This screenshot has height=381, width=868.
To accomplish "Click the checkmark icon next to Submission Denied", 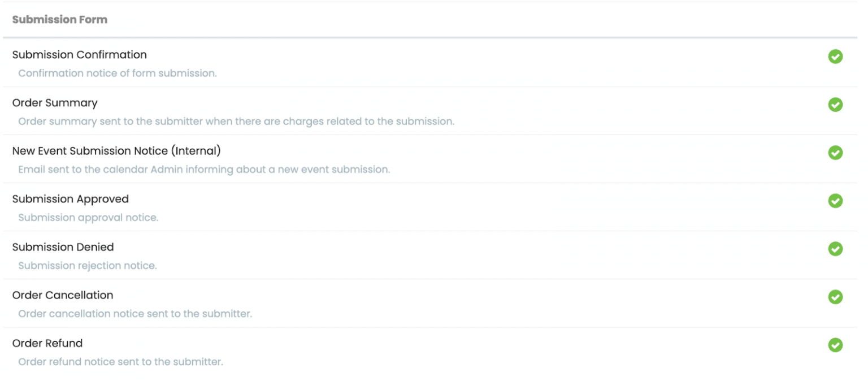I will click(x=835, y=249).
